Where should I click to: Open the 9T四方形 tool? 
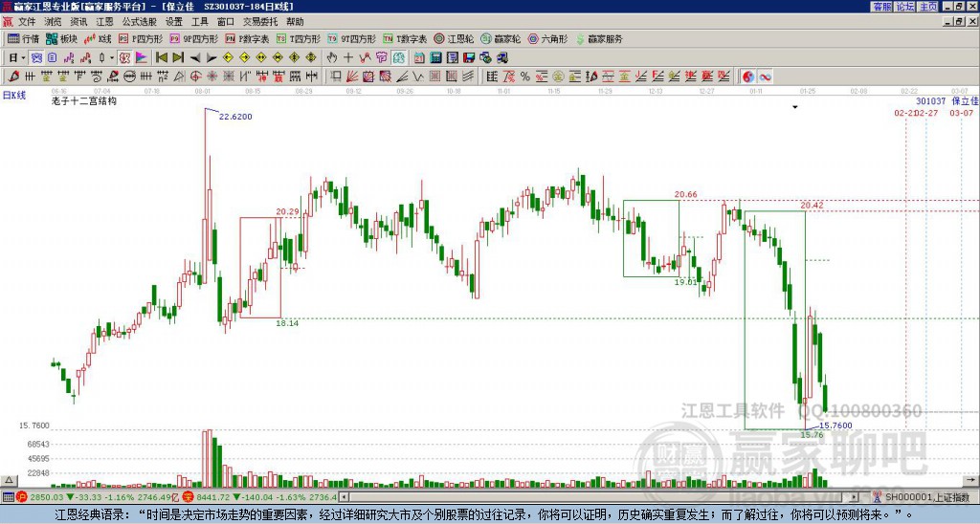(351, 38)
